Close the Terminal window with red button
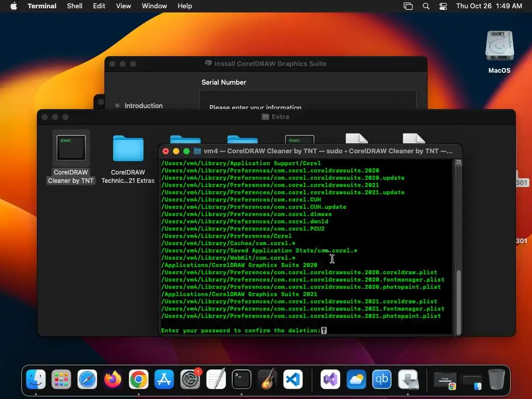The width and height of the screenshot is (532, 399). point(166,151)
